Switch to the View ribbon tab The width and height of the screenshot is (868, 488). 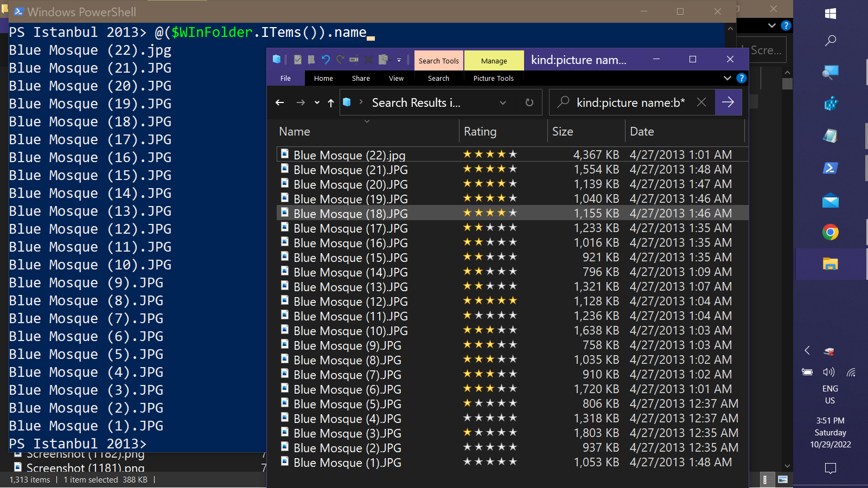(x=396, y=78)
